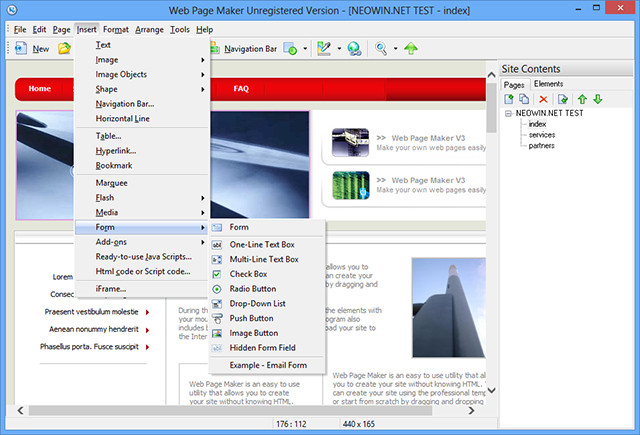The width and height of the screenshot is (640, 435).
Task: Move page down with green down arrow
Action: tap(597, 99)
